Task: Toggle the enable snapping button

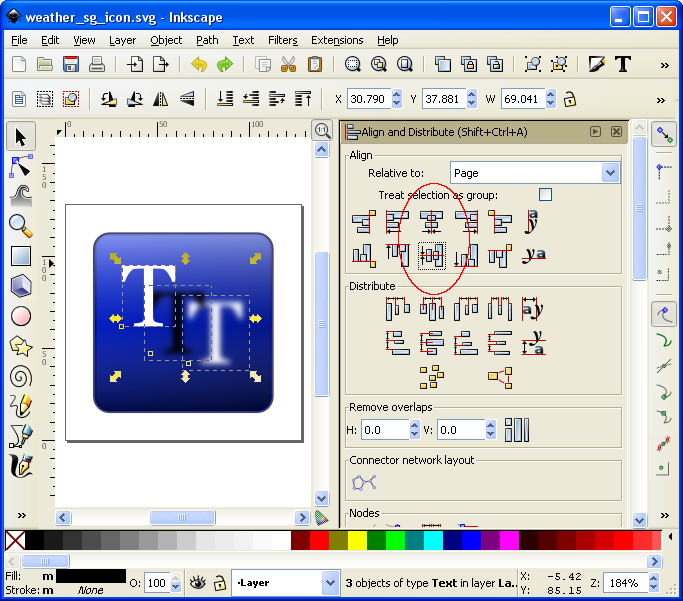Action: 664,135
